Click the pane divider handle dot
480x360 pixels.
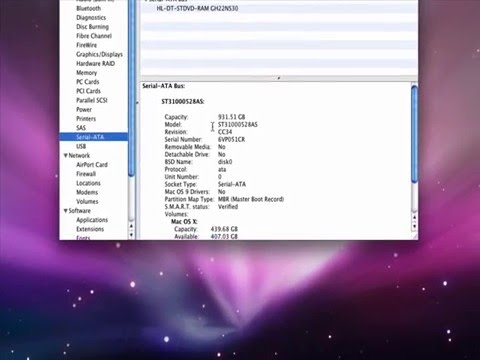279,78
